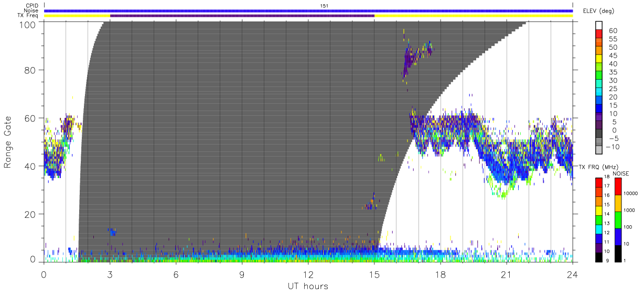Image resolution: width=644 pixels, height=297 pixels.
Task: Click the TX Freq header label
Action: pyautogui.click(x=28, y=16)
